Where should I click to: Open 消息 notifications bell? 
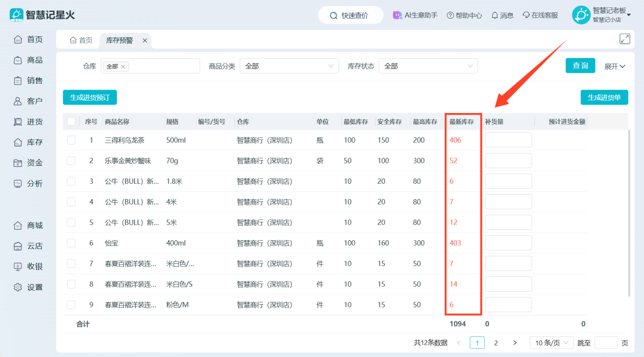[x=503, y=15]
